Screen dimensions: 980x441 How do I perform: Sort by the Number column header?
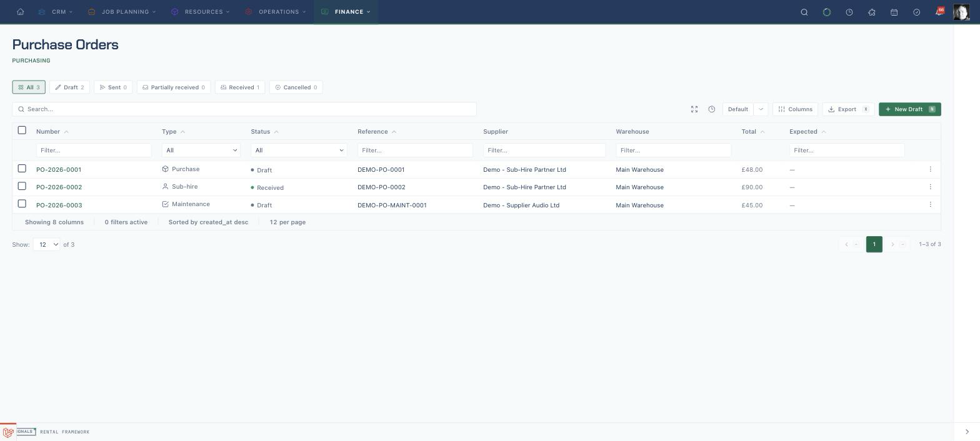click(52, 132)
